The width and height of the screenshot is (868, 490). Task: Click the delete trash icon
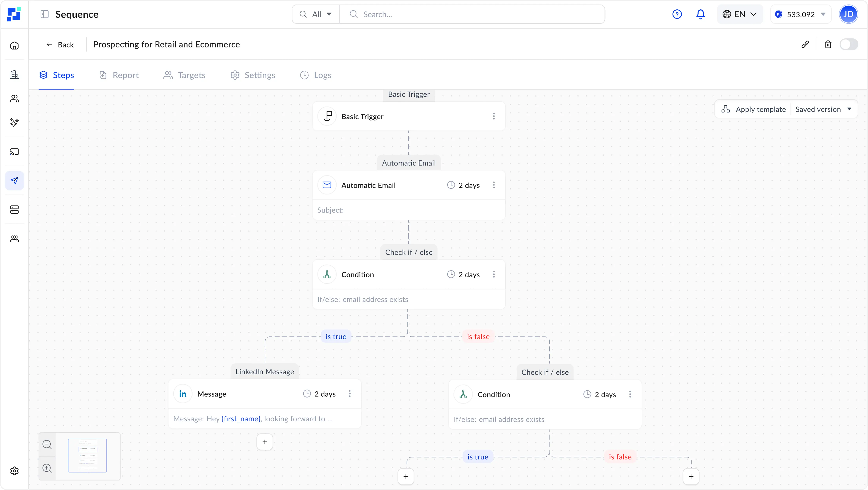828,45
